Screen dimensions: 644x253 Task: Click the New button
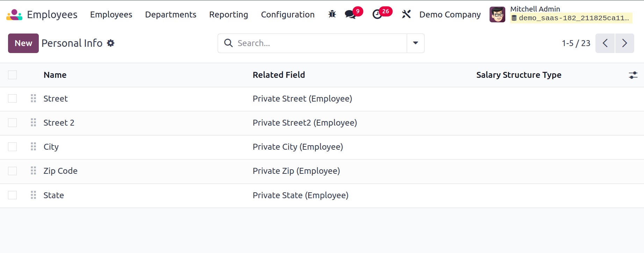point(23,43)
